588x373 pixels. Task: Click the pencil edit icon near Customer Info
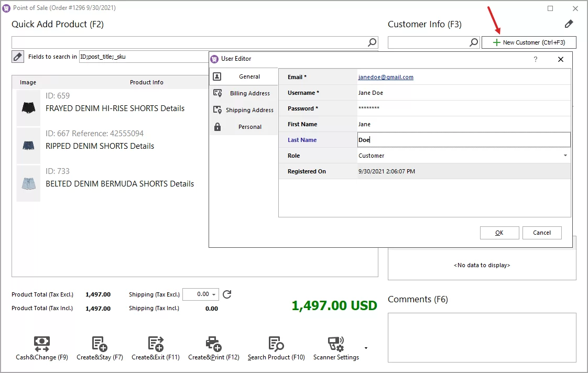click(x=569, y=24)
